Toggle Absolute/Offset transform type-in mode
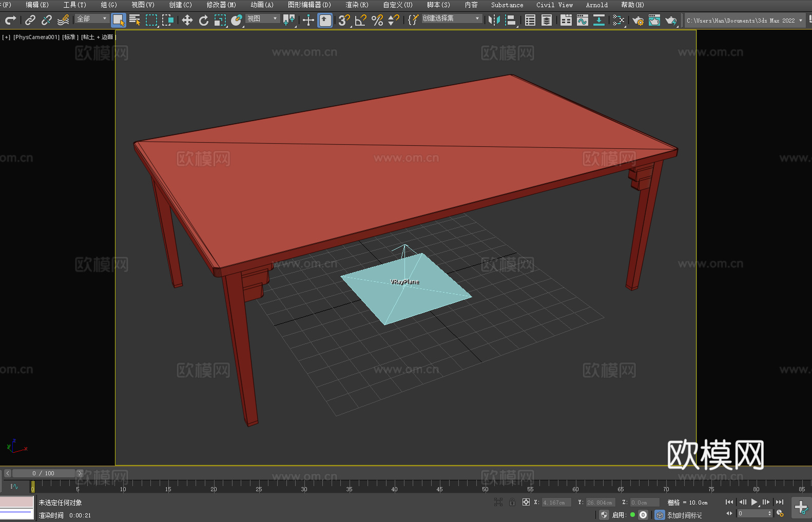Viewport: 812px width, 522px height. coord(526,502)
